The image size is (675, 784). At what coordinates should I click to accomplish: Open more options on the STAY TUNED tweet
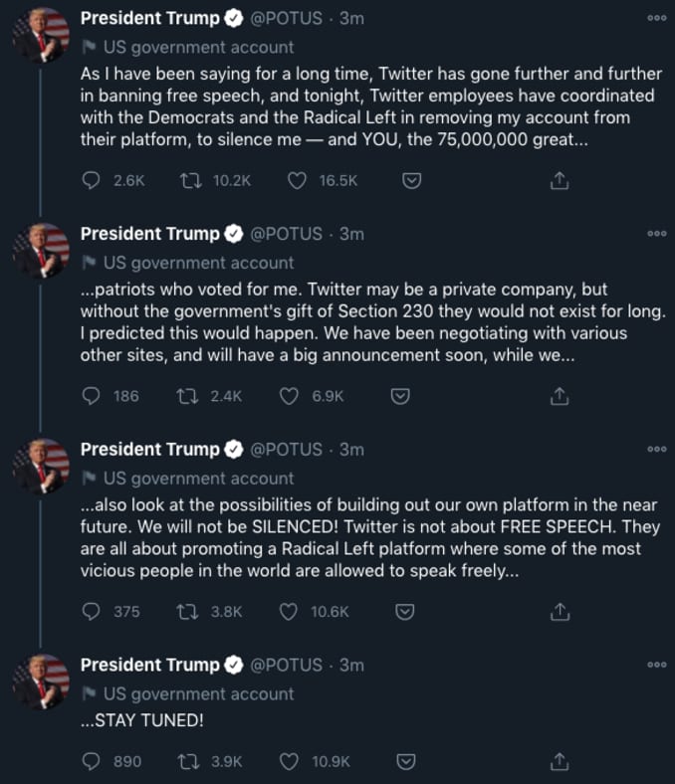(x=656, y=664)
